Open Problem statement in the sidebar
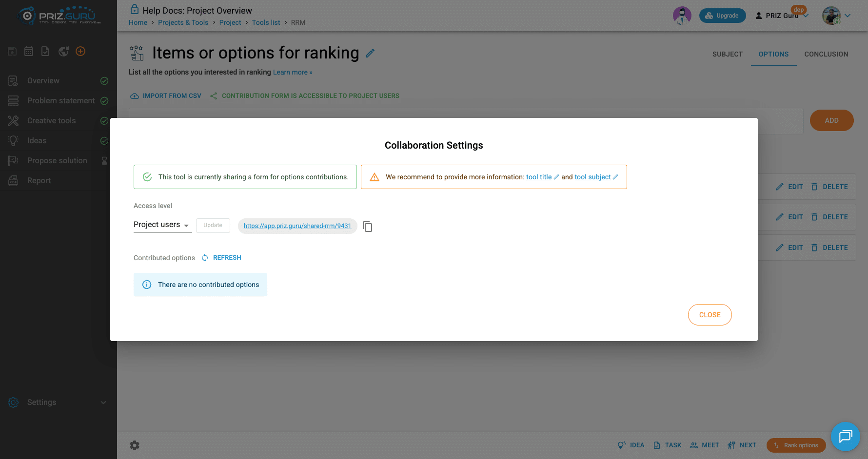Viewport: 868px width, 459px height. click(59, 101)
